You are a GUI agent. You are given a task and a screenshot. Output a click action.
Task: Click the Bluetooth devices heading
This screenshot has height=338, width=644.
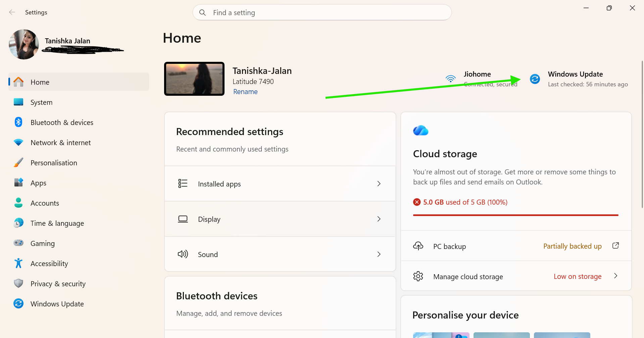coord(217,296)
